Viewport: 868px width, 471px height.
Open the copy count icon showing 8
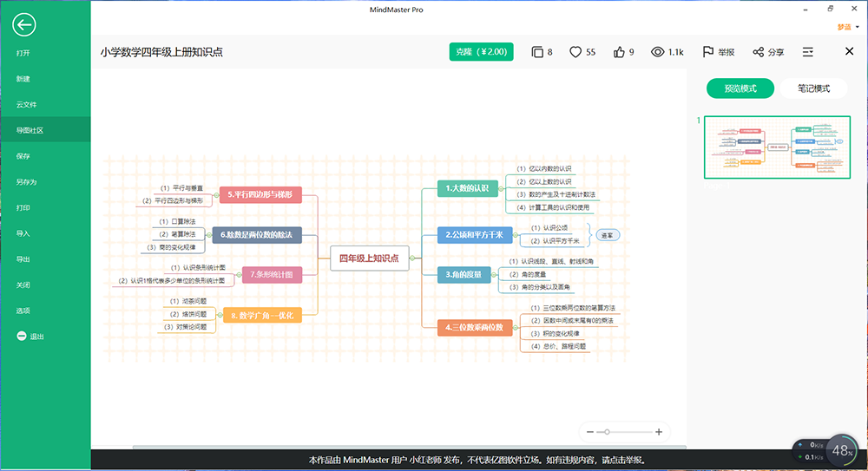(x=537, y=52)
